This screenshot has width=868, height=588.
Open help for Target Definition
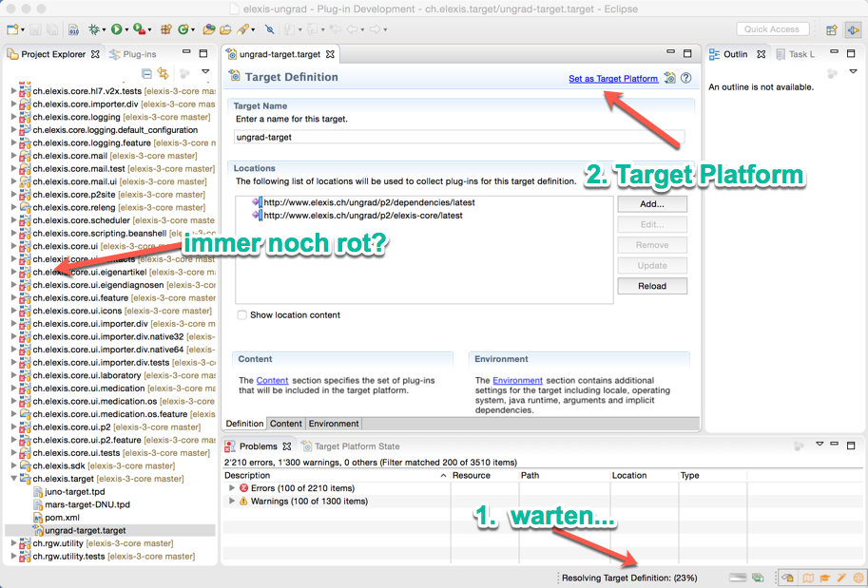[685, 78]
